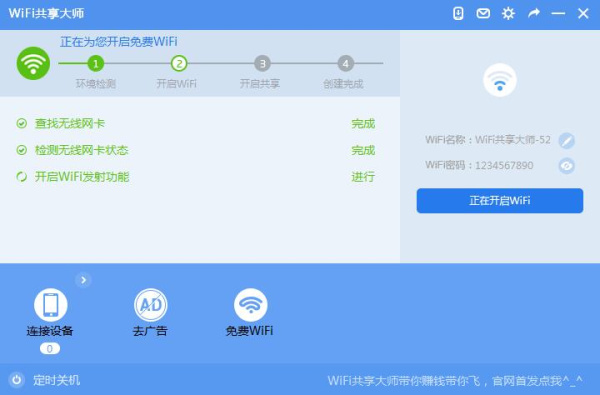Open 连接设备 phone icon

click(x=51, y=305)
